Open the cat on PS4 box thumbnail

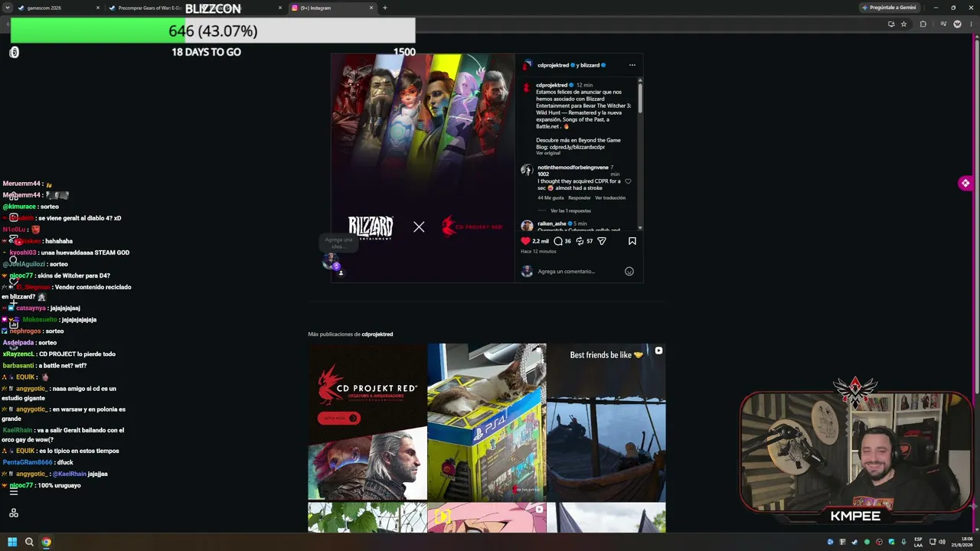tap(487, 422)
